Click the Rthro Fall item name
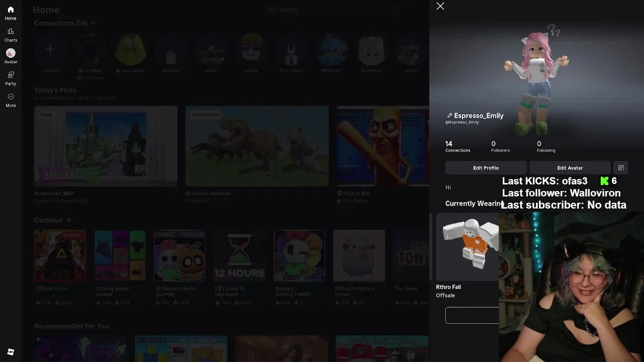This screenshot has width=644, height=362. [448, 287]
